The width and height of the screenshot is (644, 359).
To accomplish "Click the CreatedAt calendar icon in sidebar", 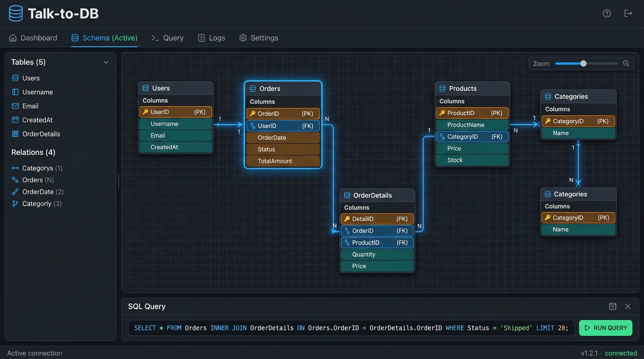I will (15, 120).
